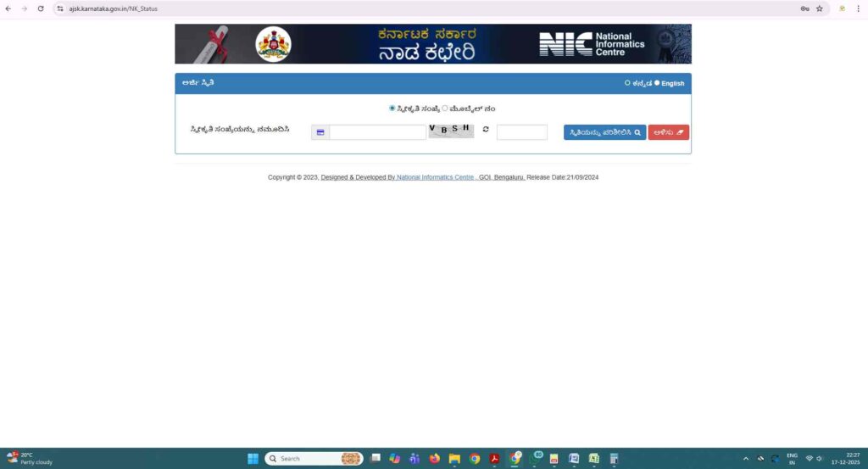
Task: Open Calculator from the taskbar
Action: (x=614, y=459)
